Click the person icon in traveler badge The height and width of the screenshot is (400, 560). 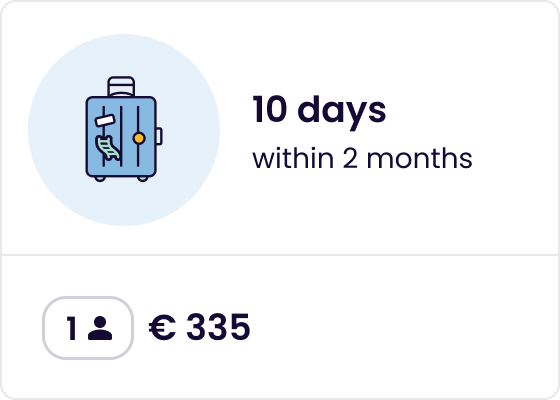[x=100, y=328]
